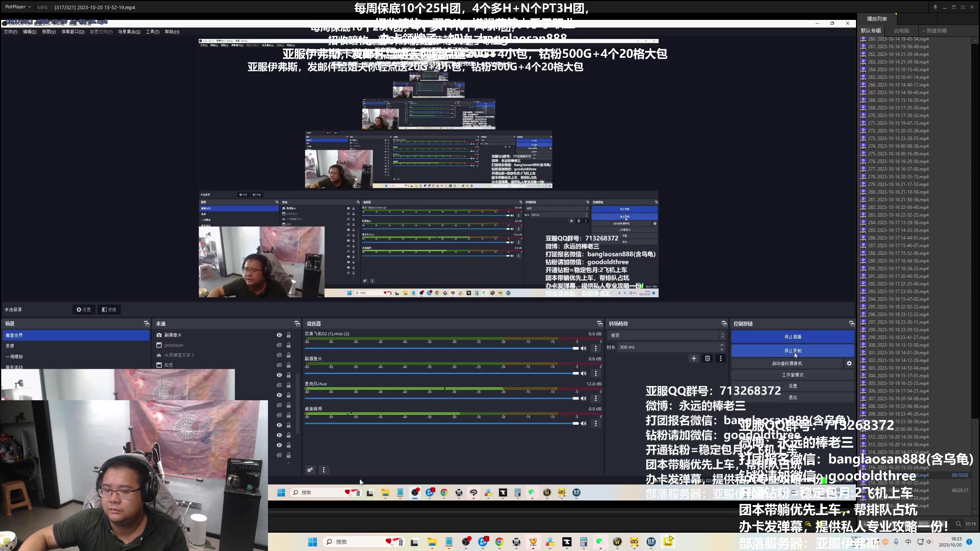Open the 场景集合 menu

tap(129, 32)
